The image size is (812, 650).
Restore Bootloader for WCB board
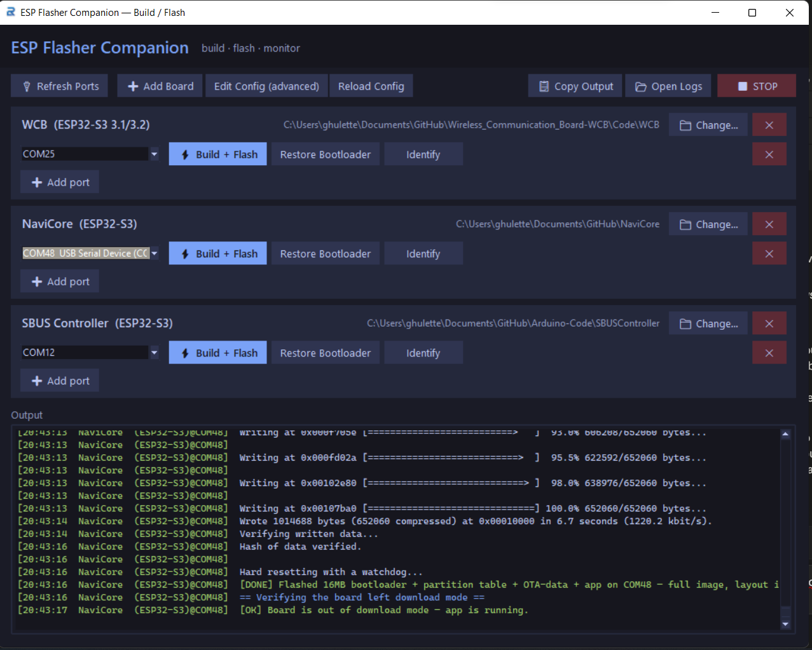point(326,154)
